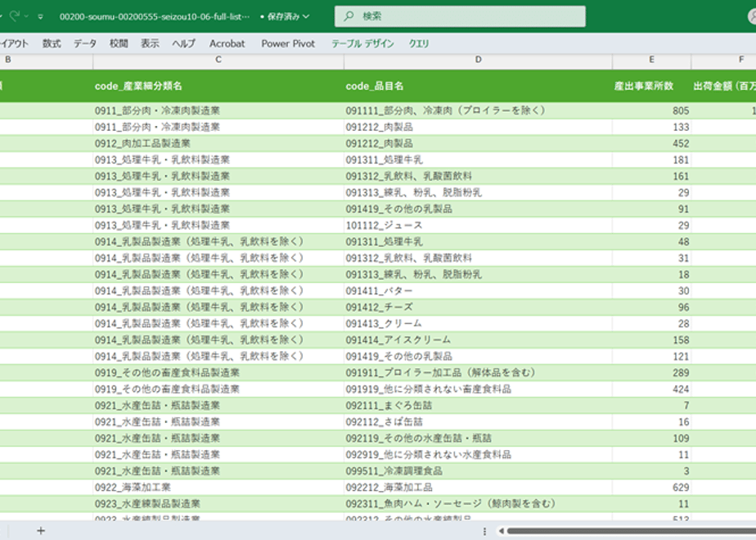
Task: Select cell 0922_海藻加工業
Action: point(218,488)
